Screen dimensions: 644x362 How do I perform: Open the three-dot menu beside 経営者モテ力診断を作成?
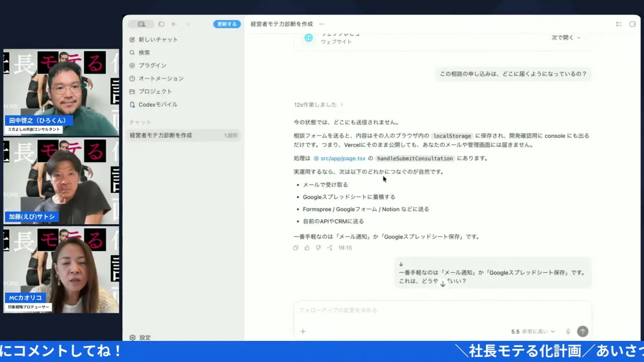322,24
